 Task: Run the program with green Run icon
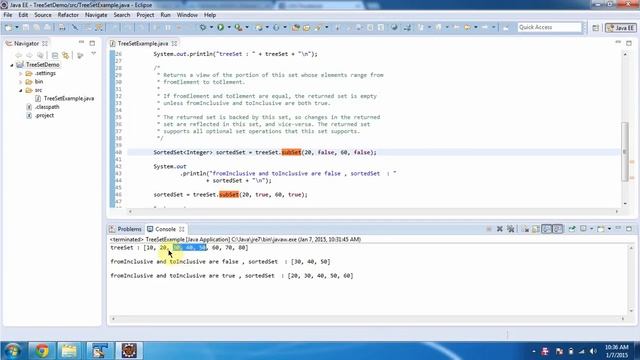[x=220, y=27]
